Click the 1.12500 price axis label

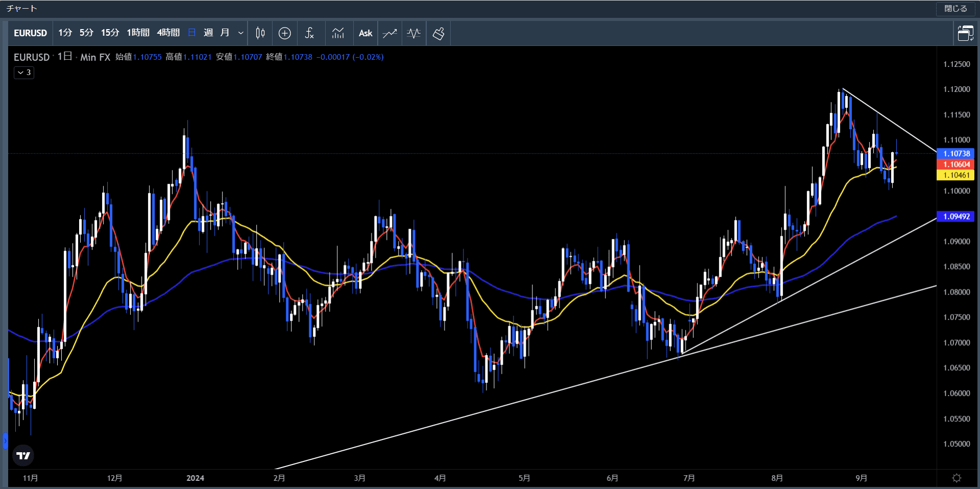click(957, 64)
